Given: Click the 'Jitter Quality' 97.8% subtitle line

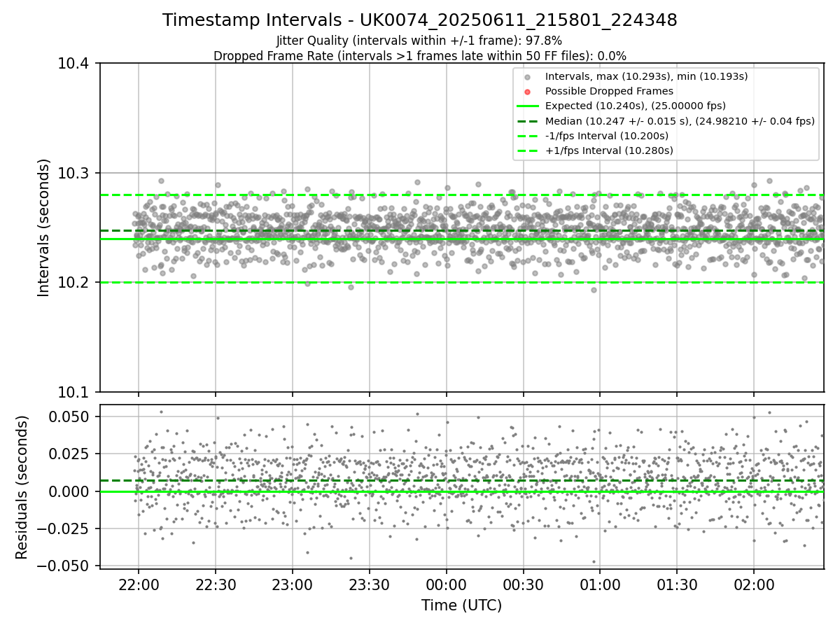Looking at the screenshot, I should 419,41.
